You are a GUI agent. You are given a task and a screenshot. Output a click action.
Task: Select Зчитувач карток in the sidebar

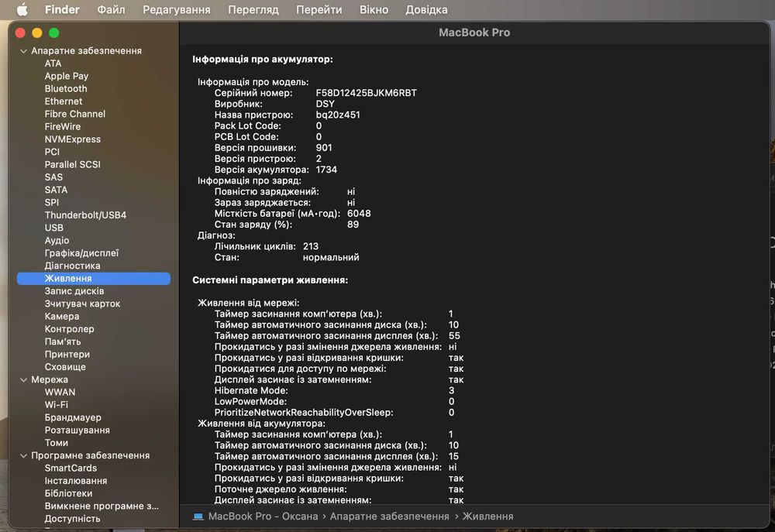click(x=82, y=304)
